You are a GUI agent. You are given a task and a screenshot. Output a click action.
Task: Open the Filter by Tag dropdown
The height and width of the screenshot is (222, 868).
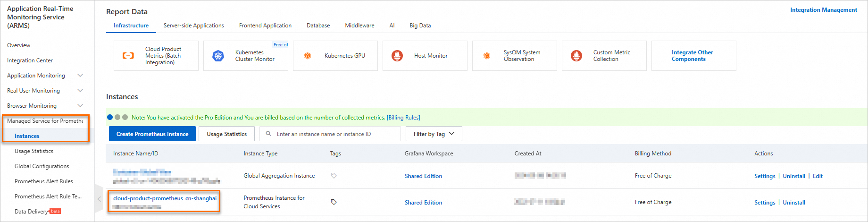pyautogui.click(x=434, y=134)
